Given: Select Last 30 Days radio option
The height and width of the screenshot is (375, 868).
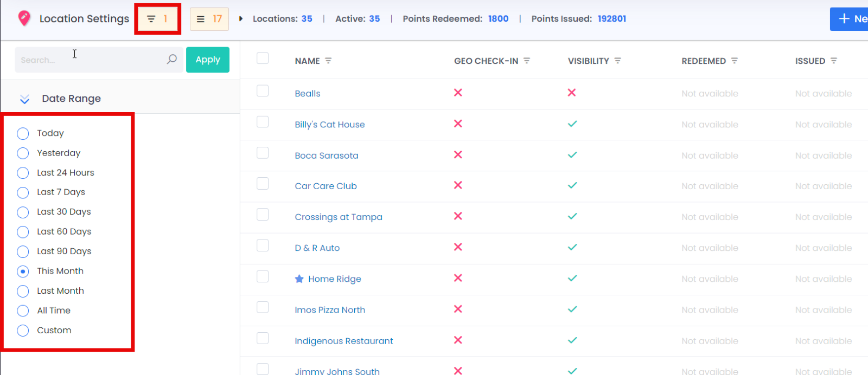Looking at the screenshot, I should coord(23,212).
